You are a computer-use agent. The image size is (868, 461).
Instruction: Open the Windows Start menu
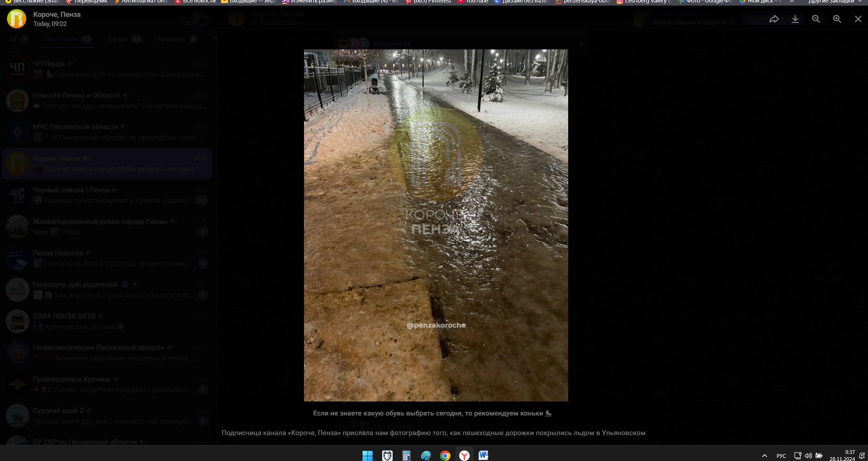click(x=367, y=455)
